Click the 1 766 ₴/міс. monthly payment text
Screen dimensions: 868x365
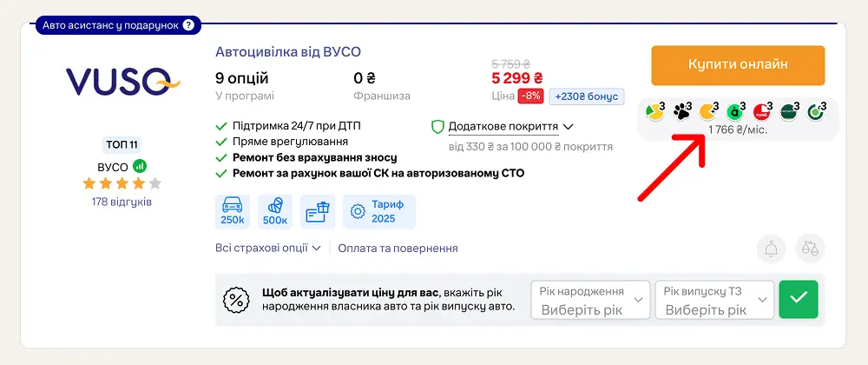pos(738,130)
